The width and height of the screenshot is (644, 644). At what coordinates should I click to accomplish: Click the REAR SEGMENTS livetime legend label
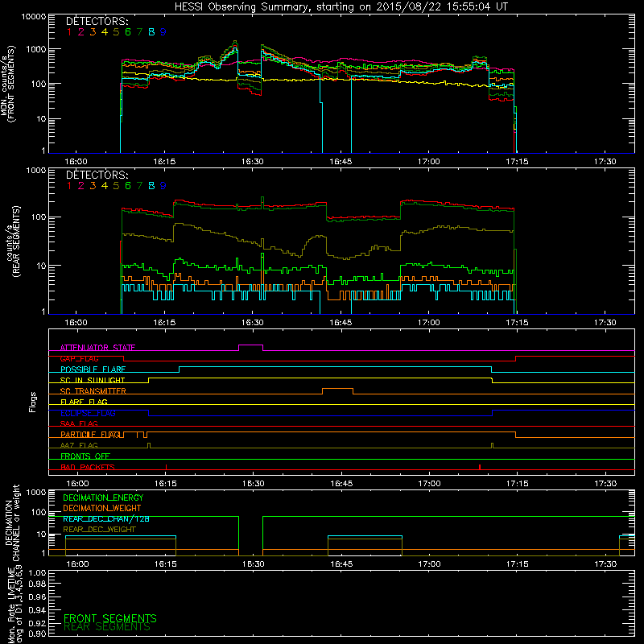pyautogui.click(x=107, y=627)
